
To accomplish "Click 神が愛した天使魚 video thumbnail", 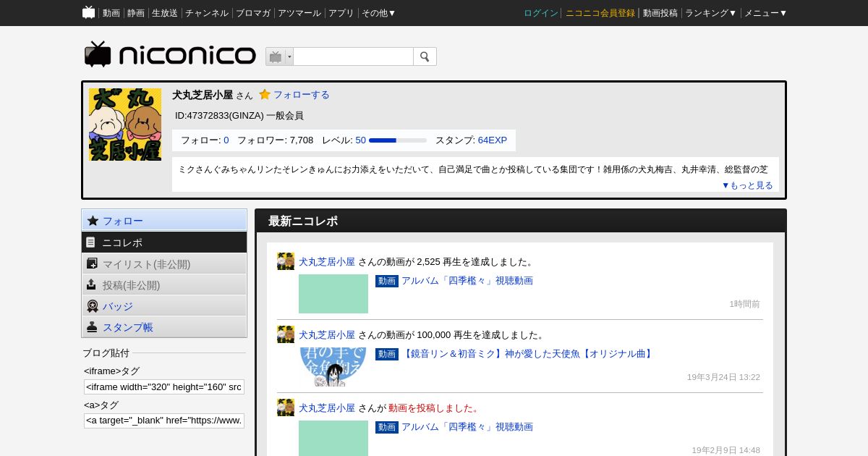I will pyautogui.click(x=333, y=367).
